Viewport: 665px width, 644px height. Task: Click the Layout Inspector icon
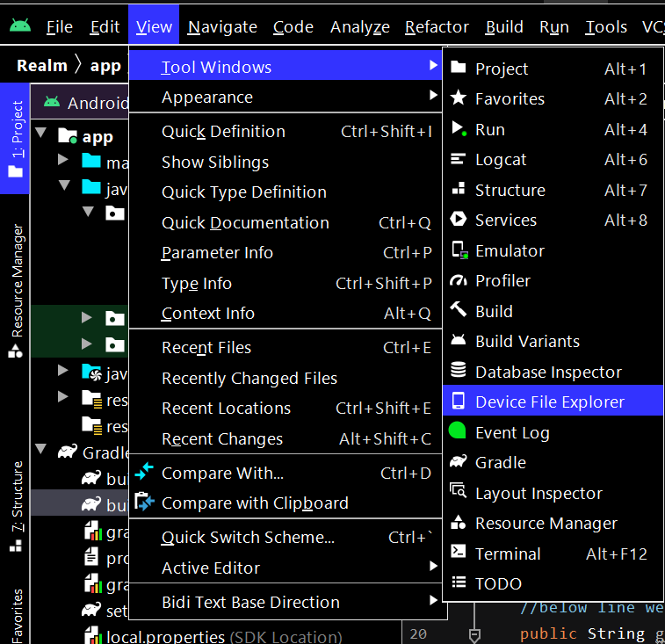(x=458, y=492)
